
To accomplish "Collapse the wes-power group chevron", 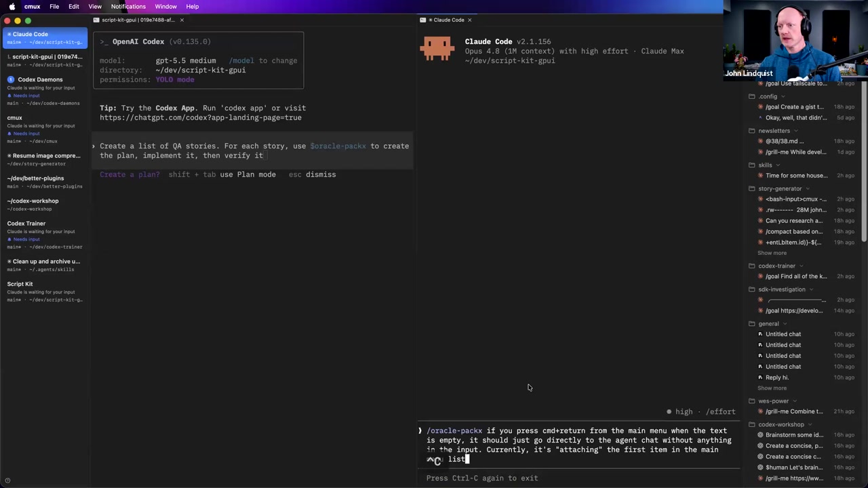I will (x=795, y=401).
